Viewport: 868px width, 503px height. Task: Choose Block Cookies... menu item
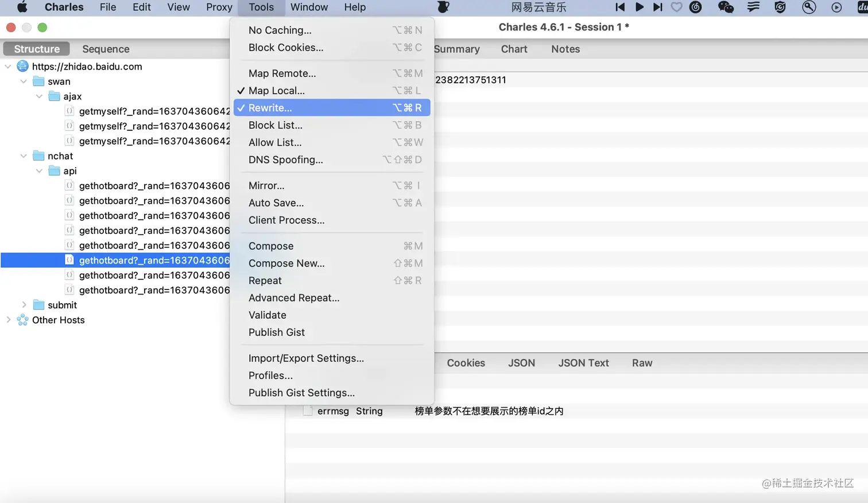coord(332,47)
